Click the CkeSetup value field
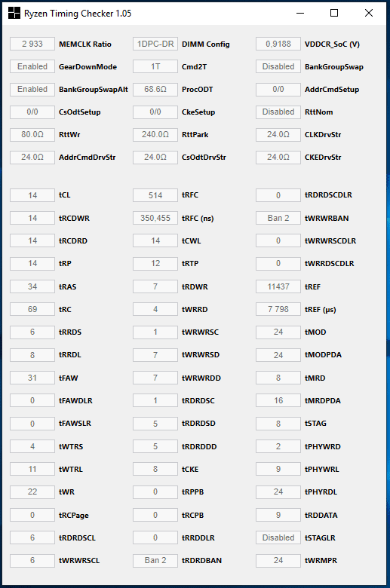The height and width of the screenshot is (588, 390). 155,112
